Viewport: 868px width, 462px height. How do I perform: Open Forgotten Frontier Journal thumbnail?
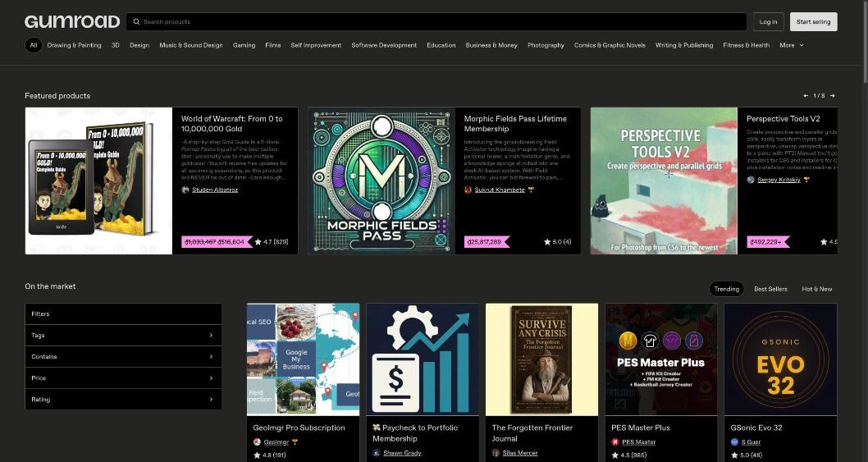[541, 359]
